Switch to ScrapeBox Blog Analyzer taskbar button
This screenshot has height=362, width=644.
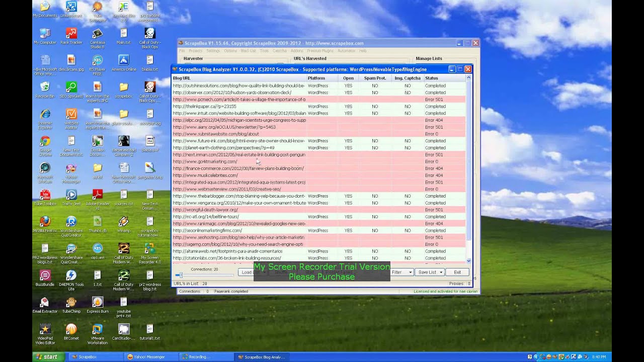[x=261, y=357]
